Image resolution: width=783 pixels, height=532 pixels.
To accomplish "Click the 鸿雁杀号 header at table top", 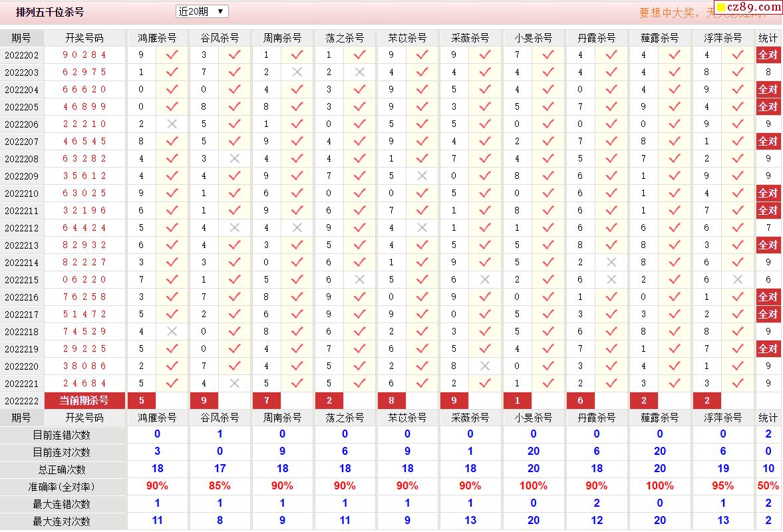I will coord(157,38).
